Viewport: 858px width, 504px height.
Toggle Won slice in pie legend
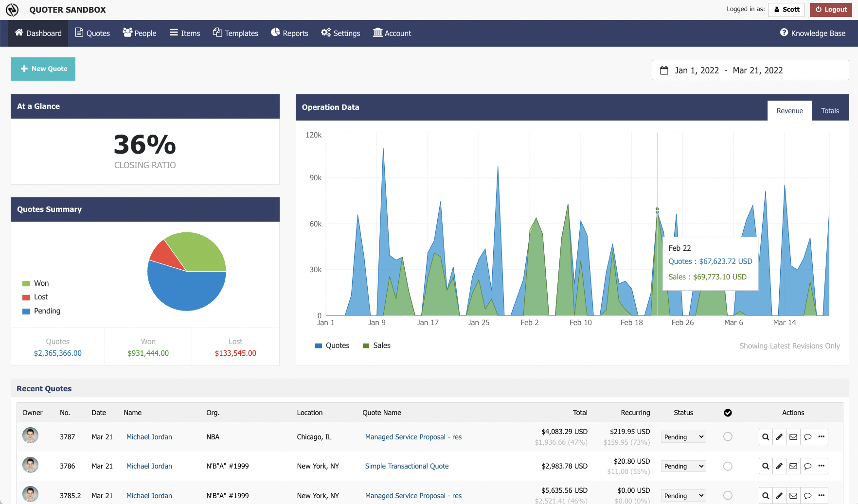pos(36,283)
